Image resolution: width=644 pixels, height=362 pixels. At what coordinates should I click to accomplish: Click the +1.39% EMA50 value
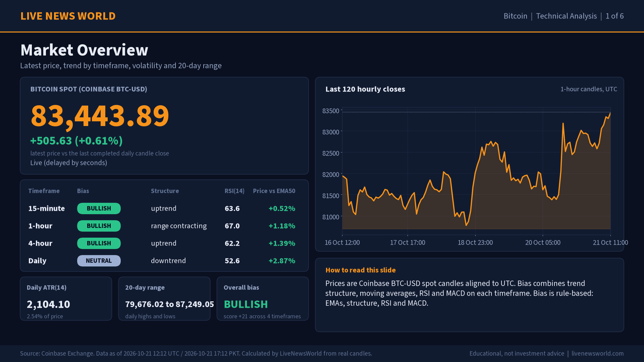tap(282, 243)
